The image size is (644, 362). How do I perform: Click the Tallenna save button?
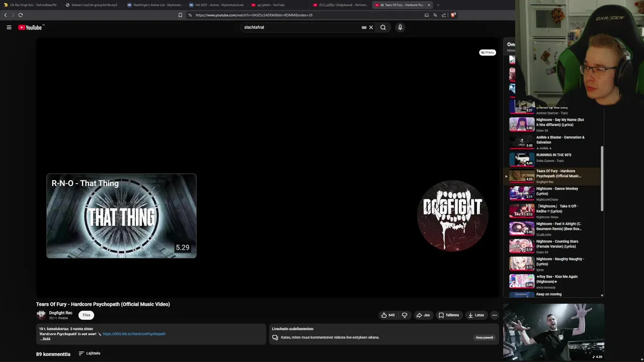449,315
